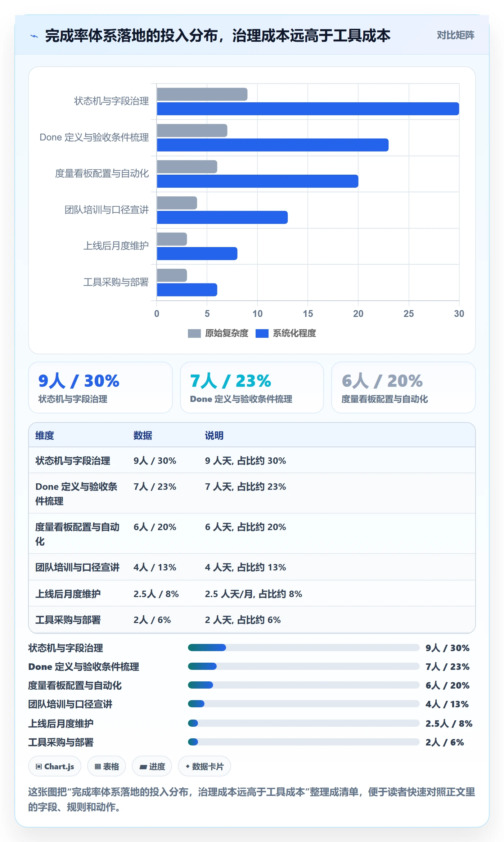504x842 pixels.
Task: Select blue bar for 度量看板配置与自动化
Action: 257,181
